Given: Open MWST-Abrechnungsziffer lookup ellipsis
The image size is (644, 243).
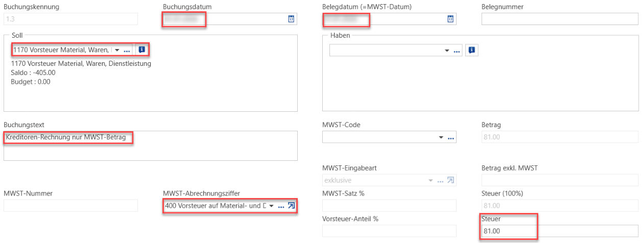Looking at the screenshot, I should (x=281, y=206).
